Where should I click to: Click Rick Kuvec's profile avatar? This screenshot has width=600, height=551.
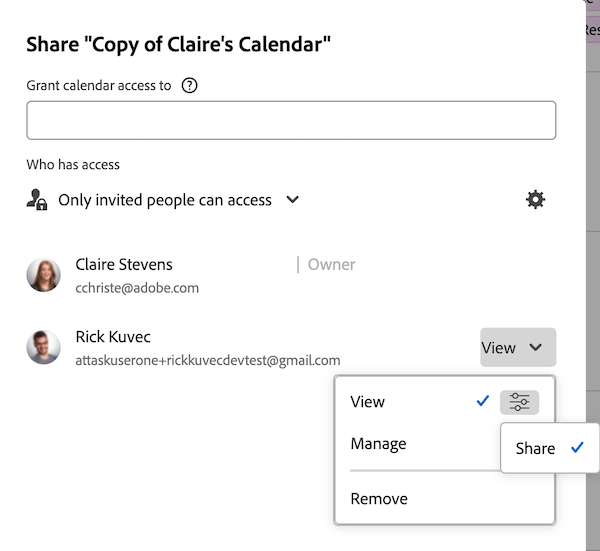[x=44, y=348]
